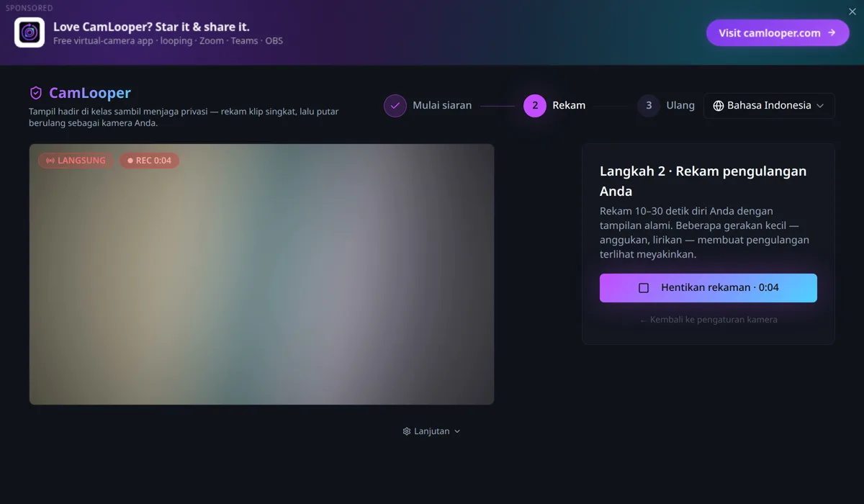This screenshot has height=504, width=864.
Task: Select the completed Mulai siaran step checkmark
Action: click(x=395, y=105)
